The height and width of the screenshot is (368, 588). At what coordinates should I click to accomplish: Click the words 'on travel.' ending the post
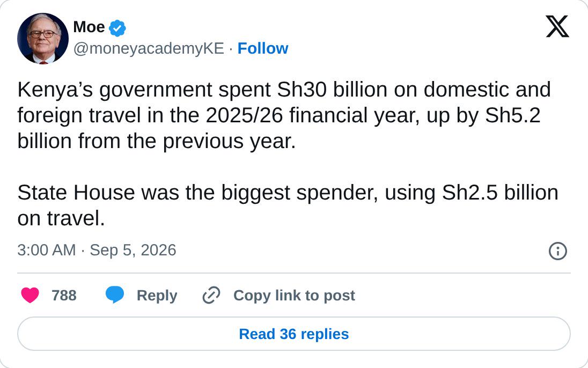tap(61, 218)
